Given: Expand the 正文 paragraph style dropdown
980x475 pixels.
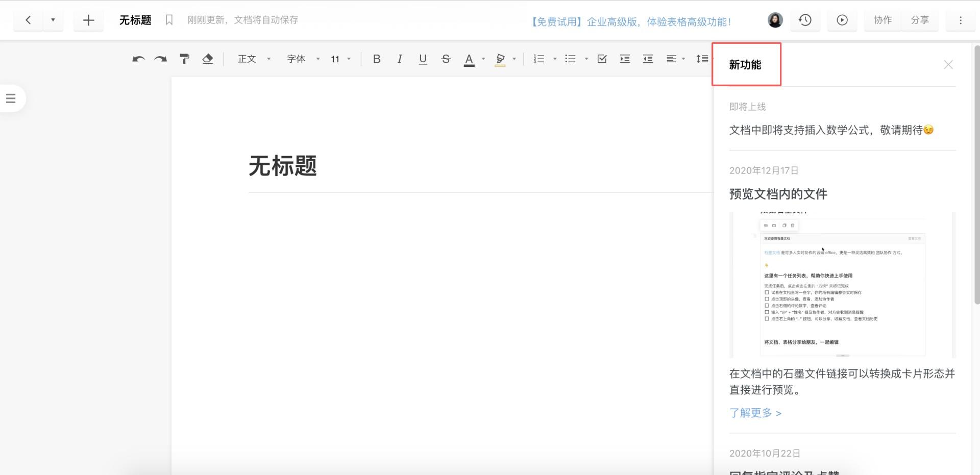Looking at the screenshot, I should [254, 59].
